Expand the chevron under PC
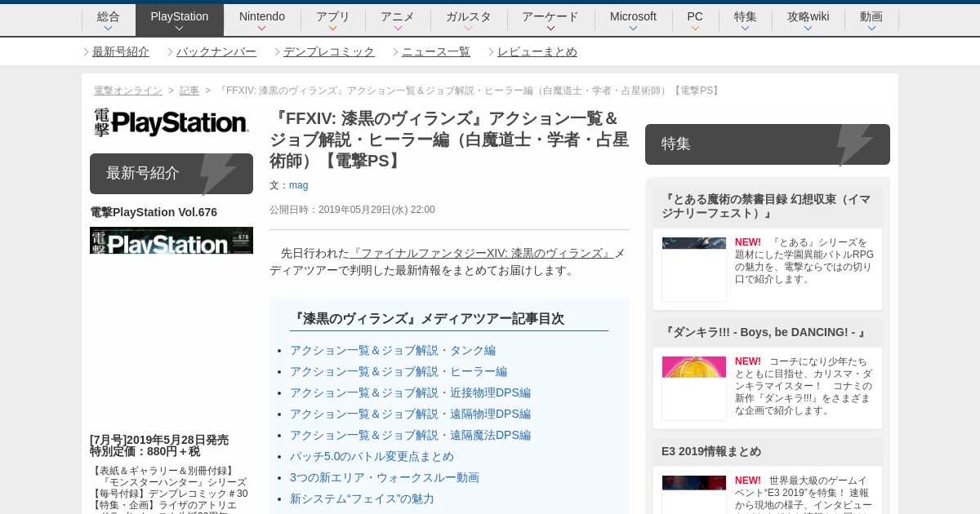Image resolution: width=980 pixels, height=514 pixels. (695, 29)
